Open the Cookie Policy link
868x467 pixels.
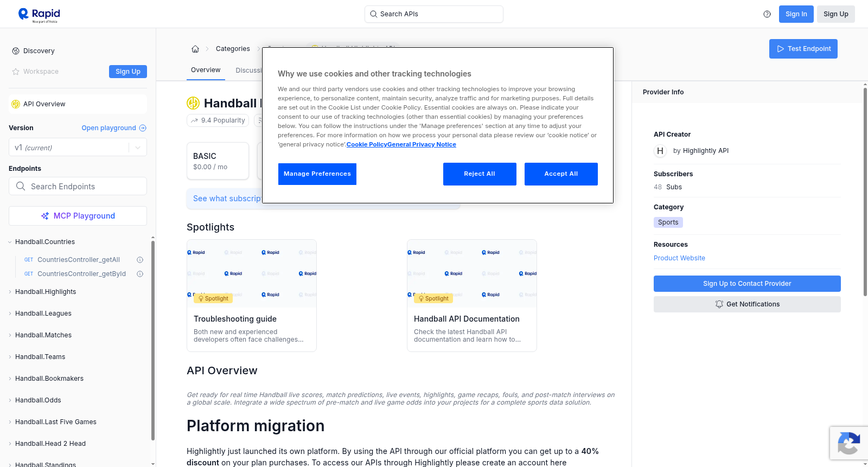[x=367, y=144]
